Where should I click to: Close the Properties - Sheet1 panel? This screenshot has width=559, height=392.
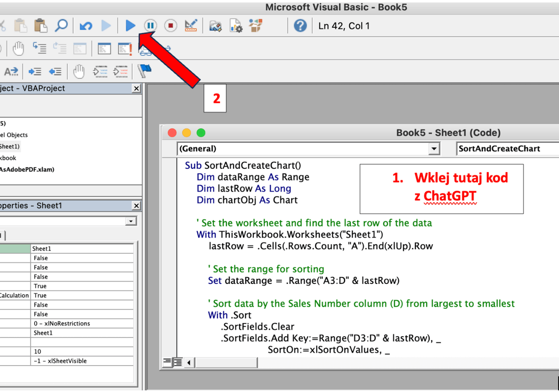[x=137, y=206]
